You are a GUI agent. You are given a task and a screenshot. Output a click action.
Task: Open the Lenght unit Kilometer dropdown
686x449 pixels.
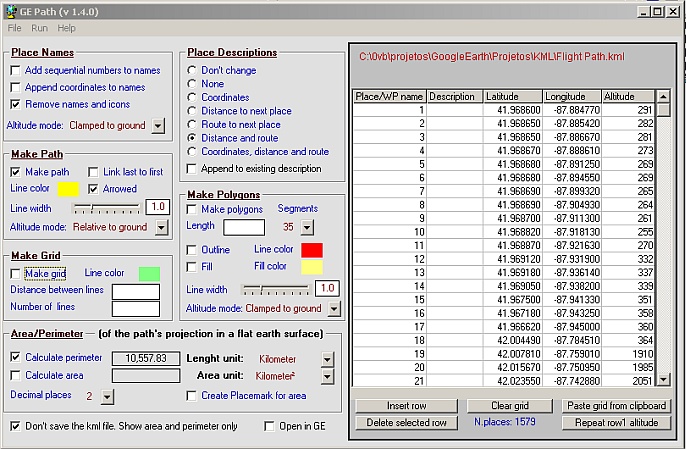[x=327, y=359]
